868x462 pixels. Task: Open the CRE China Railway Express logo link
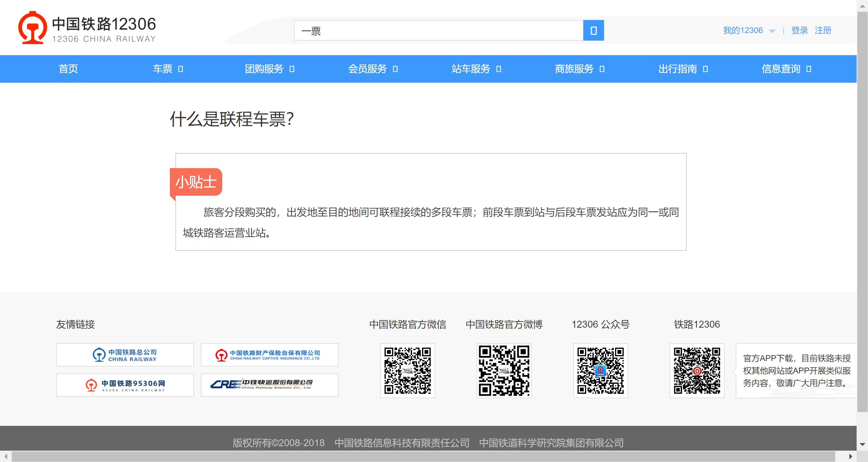tap(269, 385)
